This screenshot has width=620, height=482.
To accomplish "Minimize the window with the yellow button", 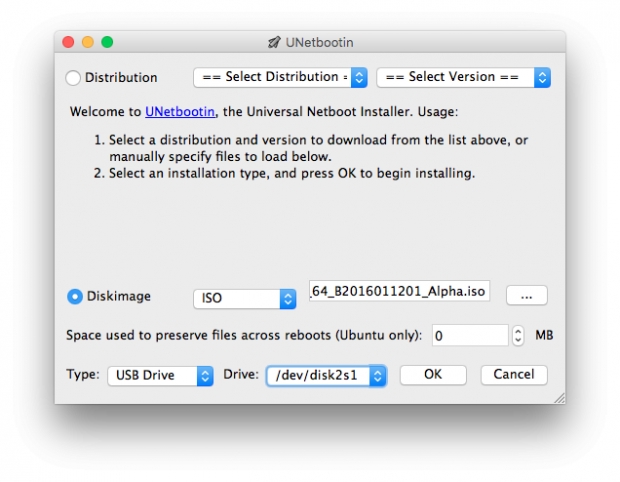I will click(88, 42).
